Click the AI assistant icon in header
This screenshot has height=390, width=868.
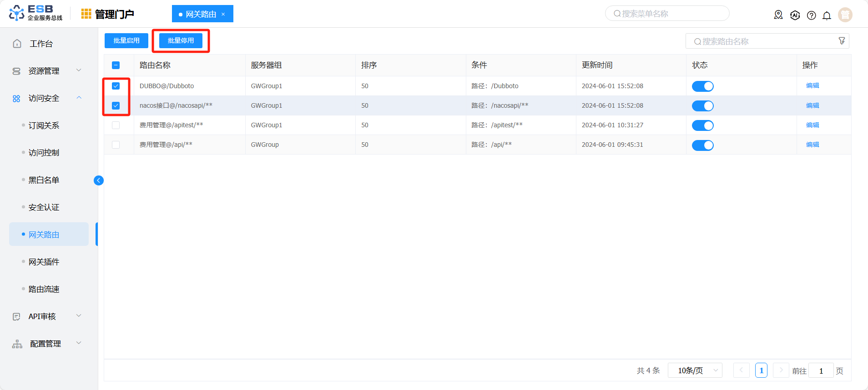coord(795,15)
